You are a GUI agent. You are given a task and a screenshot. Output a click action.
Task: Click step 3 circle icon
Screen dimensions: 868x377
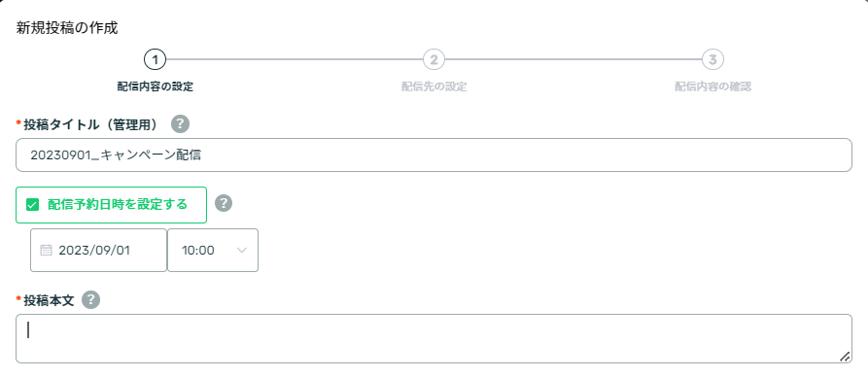713,59
